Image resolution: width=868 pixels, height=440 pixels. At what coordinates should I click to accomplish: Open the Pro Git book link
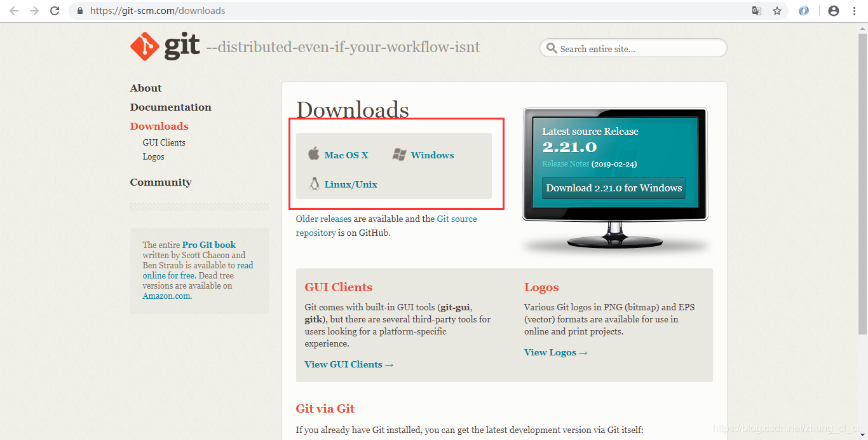pos(208,245)
